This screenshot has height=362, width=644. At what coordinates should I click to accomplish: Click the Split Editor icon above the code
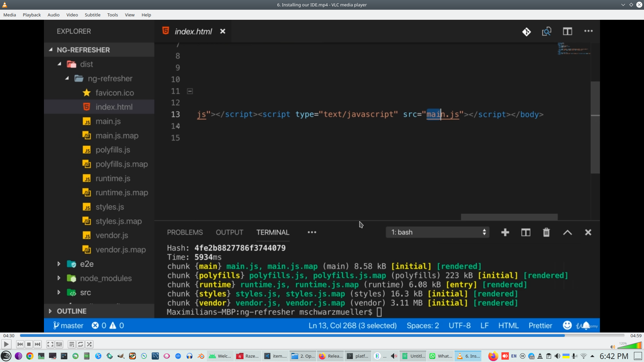pos(568,31)
